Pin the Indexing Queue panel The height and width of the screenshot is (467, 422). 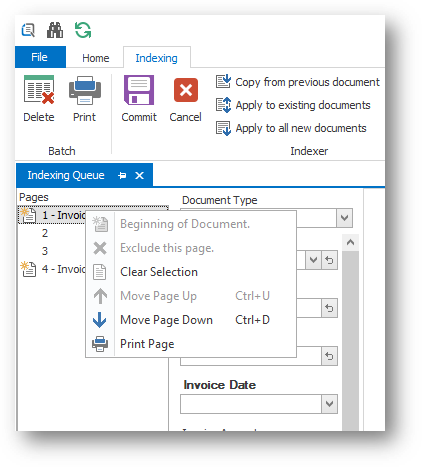(122, 175)
